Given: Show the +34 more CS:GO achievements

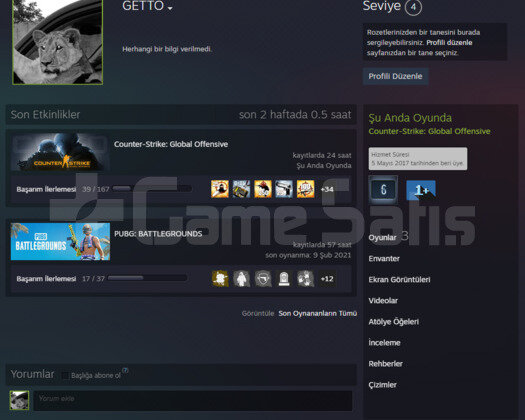Looking at the screenshot, I should pyautogui.click(x=327, y=189).
